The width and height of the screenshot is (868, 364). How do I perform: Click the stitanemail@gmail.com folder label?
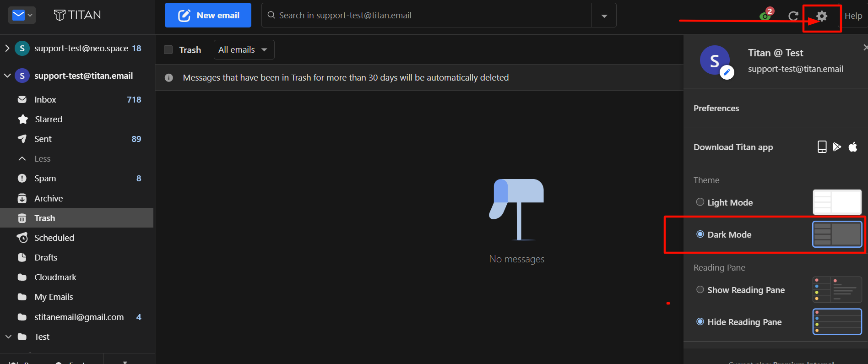[79, 317]
